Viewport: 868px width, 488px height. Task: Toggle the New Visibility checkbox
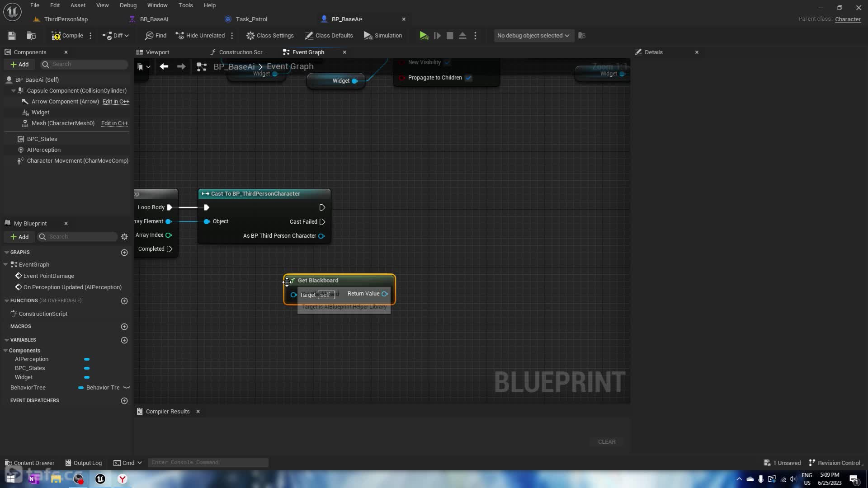(x=447, y=62)
